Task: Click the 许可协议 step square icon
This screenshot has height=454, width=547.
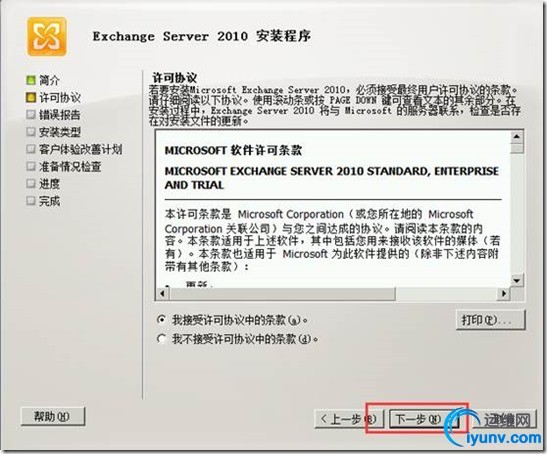Action: click(x=31, y=97)
